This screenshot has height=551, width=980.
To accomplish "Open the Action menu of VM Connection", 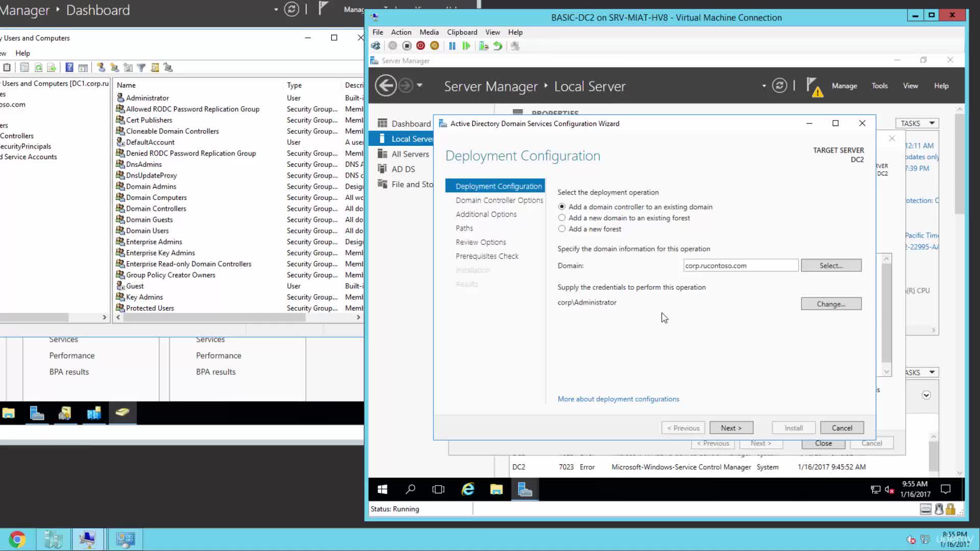I will pyautogui.click(x=401, y=32).
